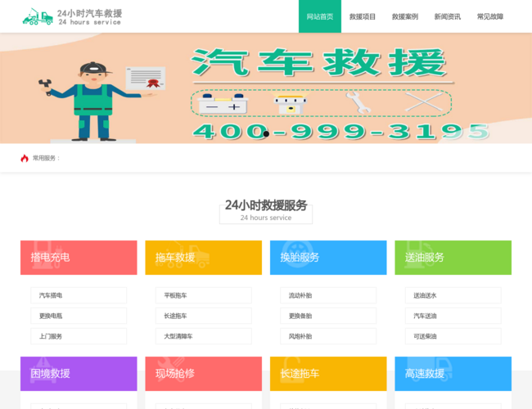Select the 风炮补胎 service link
532x409 pixels.
point(328,336)
